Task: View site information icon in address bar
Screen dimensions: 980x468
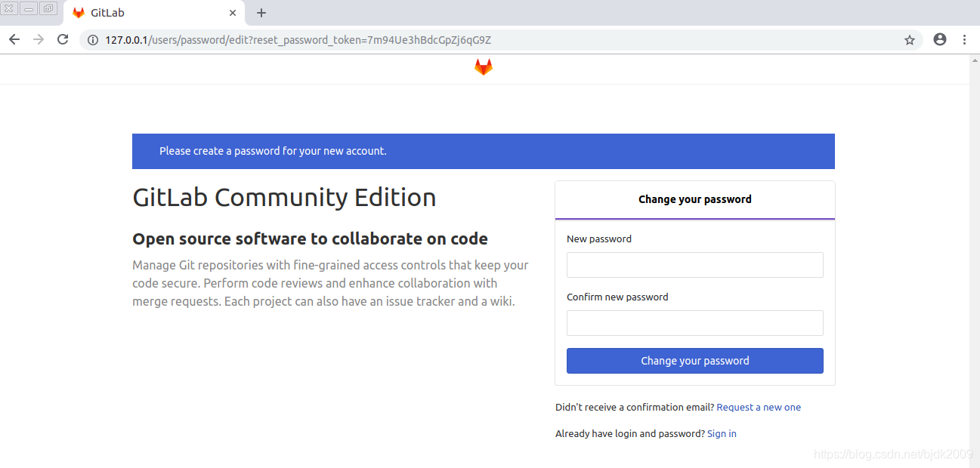Action: click(93, 40)
